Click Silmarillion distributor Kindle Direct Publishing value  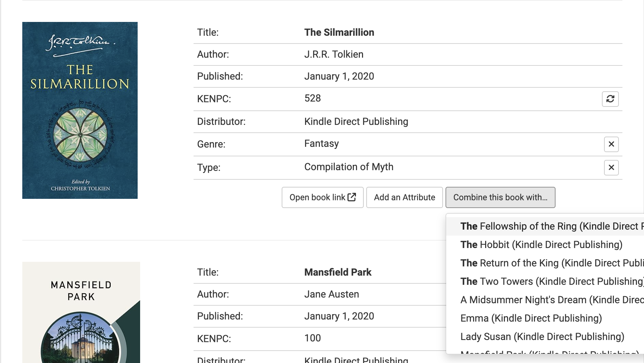pos(356,121)
